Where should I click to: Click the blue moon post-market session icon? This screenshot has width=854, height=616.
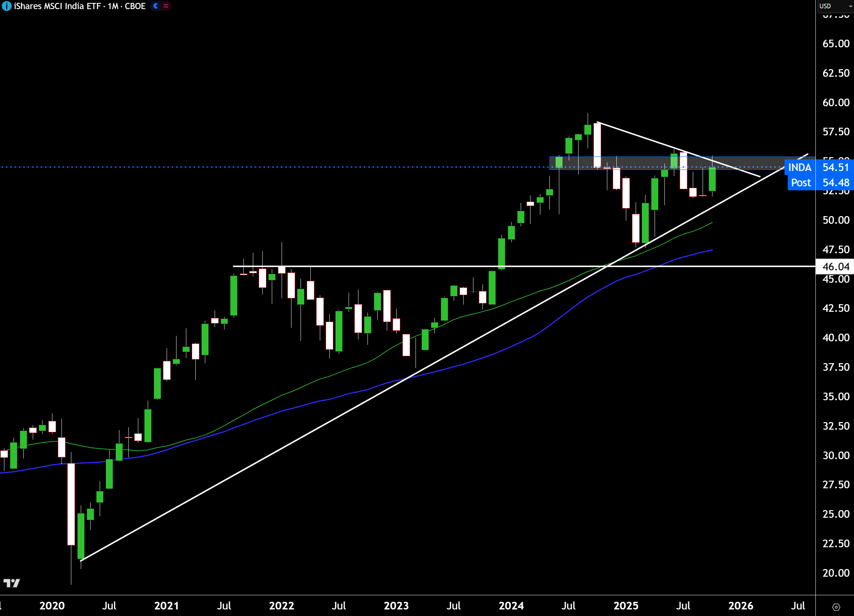click(156, 6)
